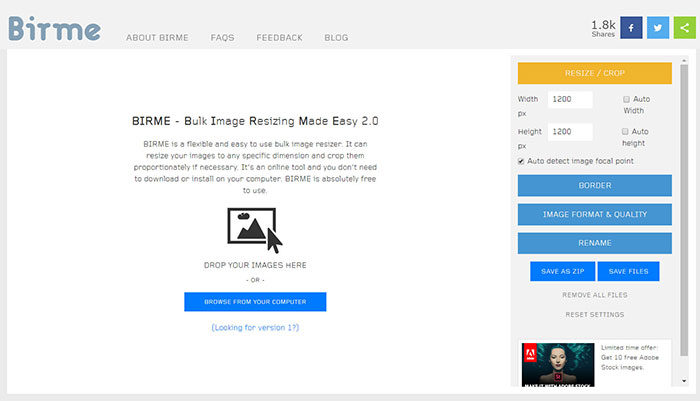Expand the Rename section

pos(595,243)
